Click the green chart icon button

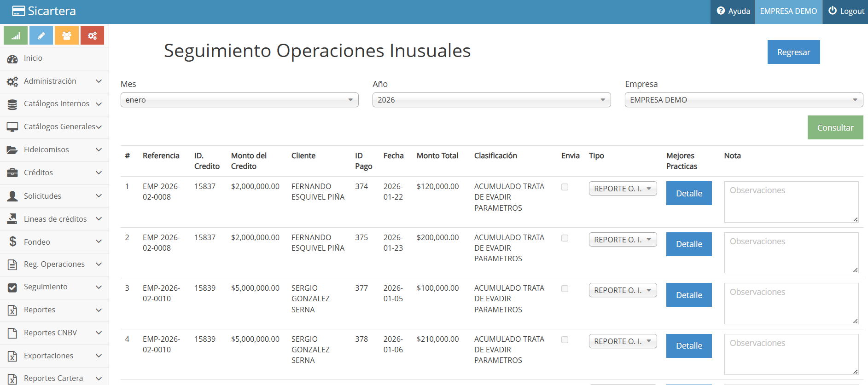coord(16,35)
